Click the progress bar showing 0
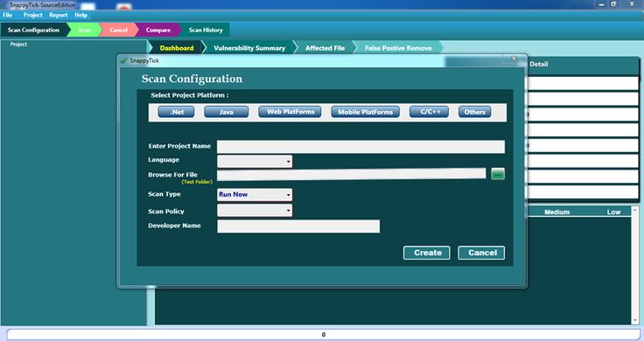The height and width of the screenshot is (341, 644). point(323,334)
